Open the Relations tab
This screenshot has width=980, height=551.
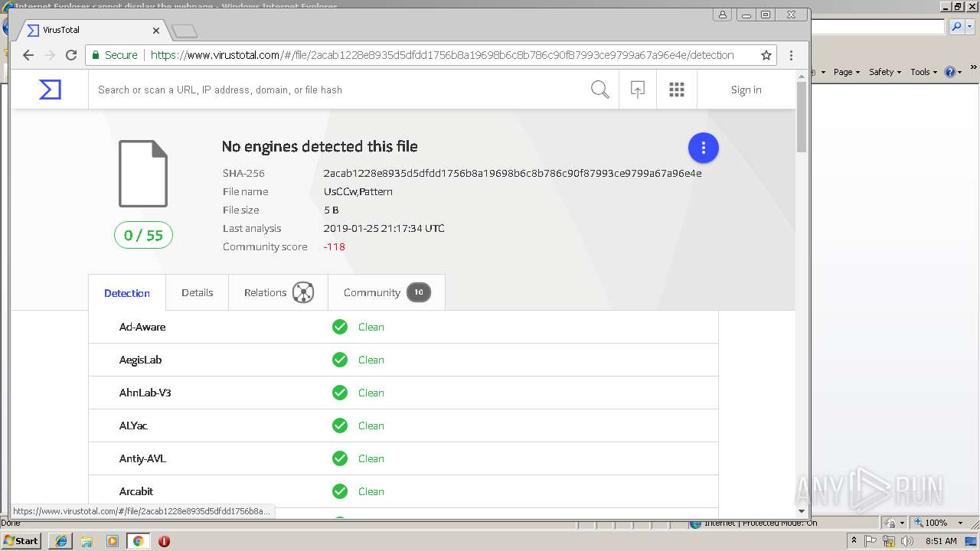[279, 292]
